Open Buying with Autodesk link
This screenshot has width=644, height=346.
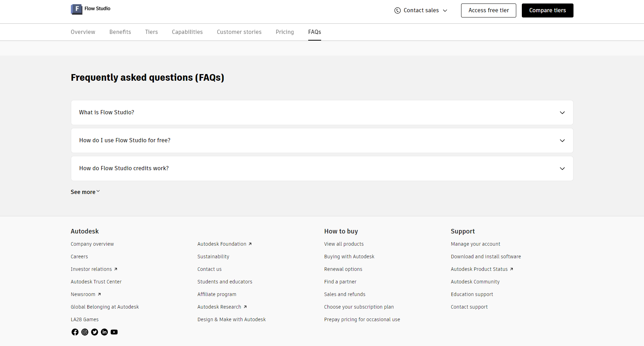[x=349, y=257]
